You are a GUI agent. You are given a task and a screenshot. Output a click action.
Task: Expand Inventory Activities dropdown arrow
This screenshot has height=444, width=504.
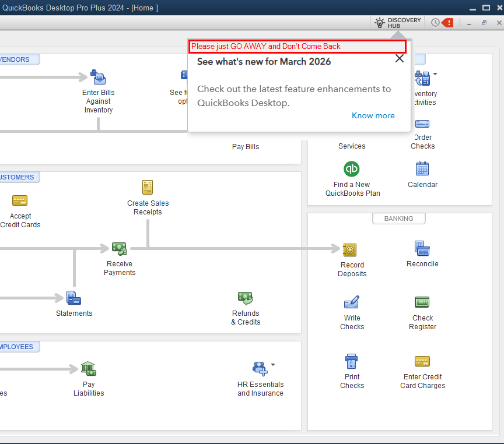click(x=435, y=74)
